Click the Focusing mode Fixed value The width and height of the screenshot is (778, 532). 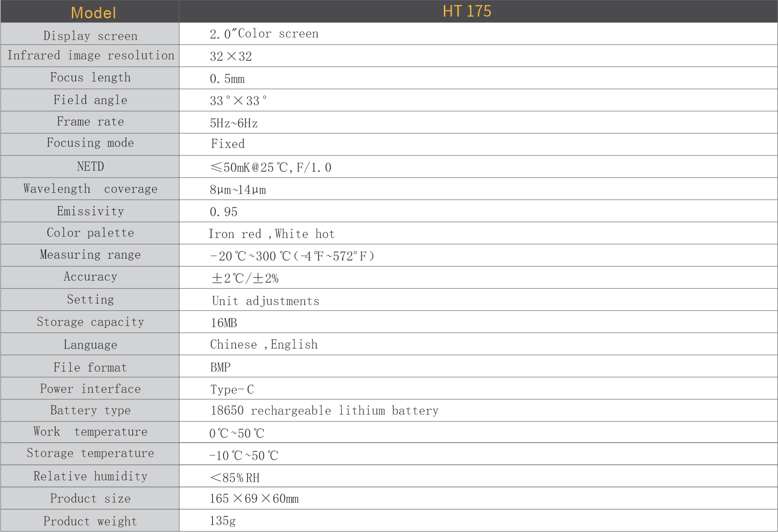tap(228, 144)
